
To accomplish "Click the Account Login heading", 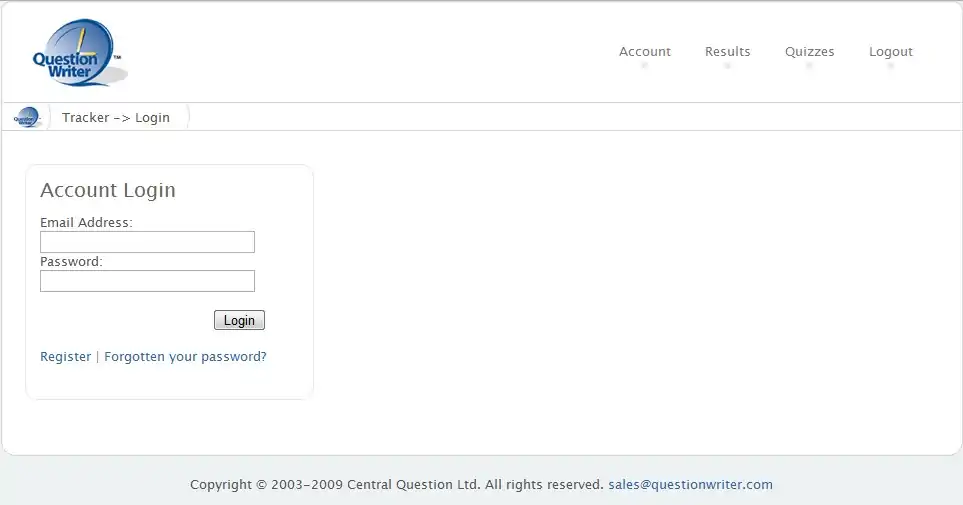I will (x=108, y=190).
